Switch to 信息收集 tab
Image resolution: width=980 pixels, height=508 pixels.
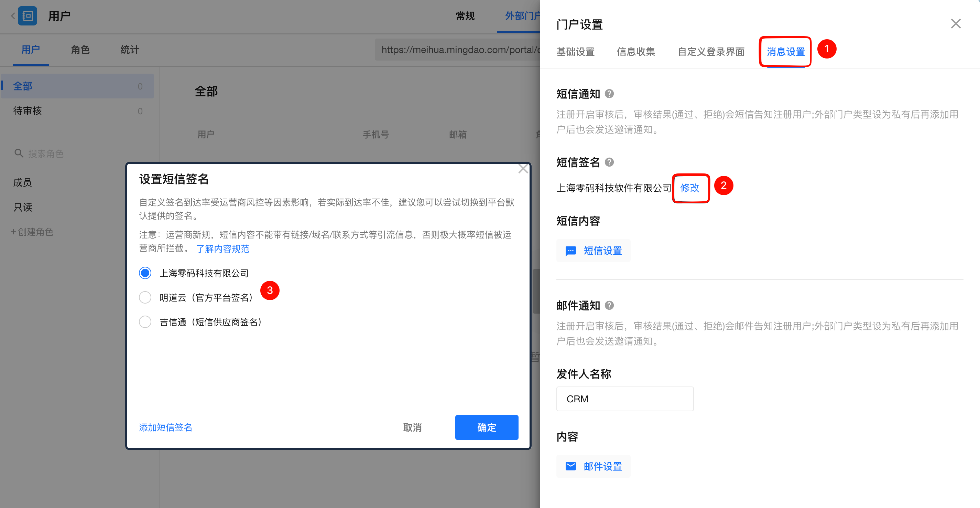coord(636,52)
